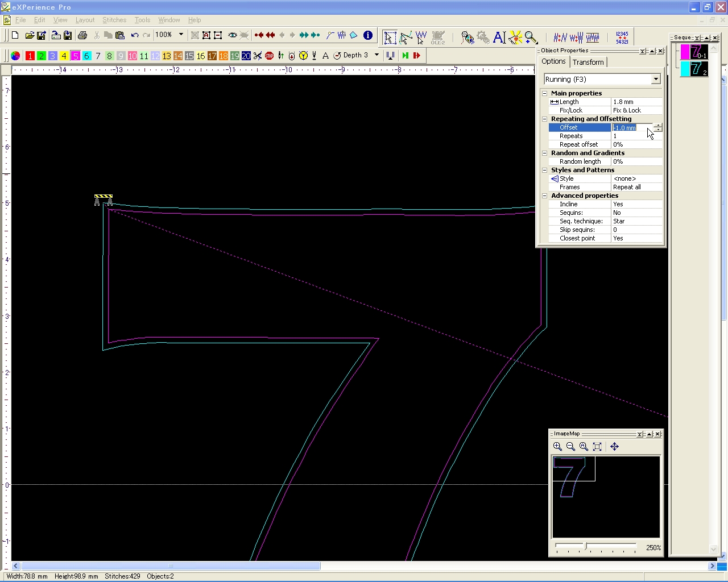Click the Print icon in the toolbar
728x582 pixels.
click(82, 35)
